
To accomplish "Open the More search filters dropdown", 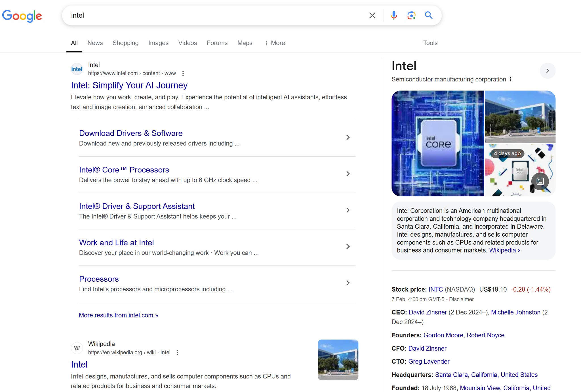I will (x=275, y=43).
